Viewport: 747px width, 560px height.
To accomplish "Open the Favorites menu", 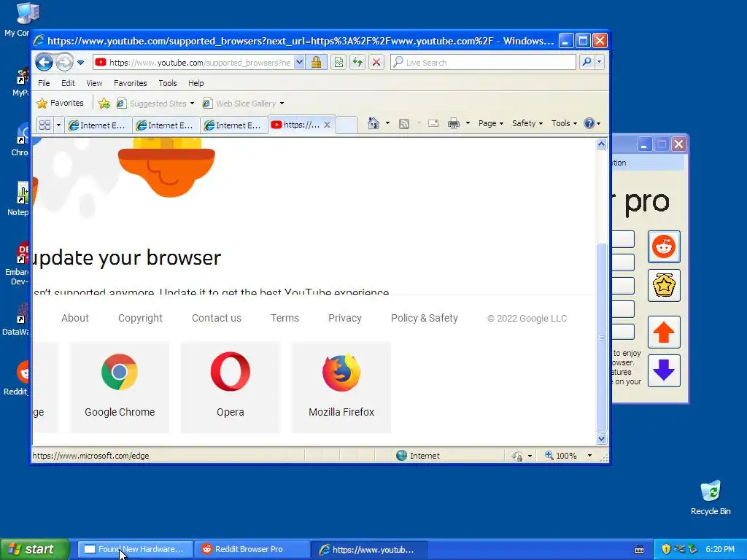I will coord(130,83).
